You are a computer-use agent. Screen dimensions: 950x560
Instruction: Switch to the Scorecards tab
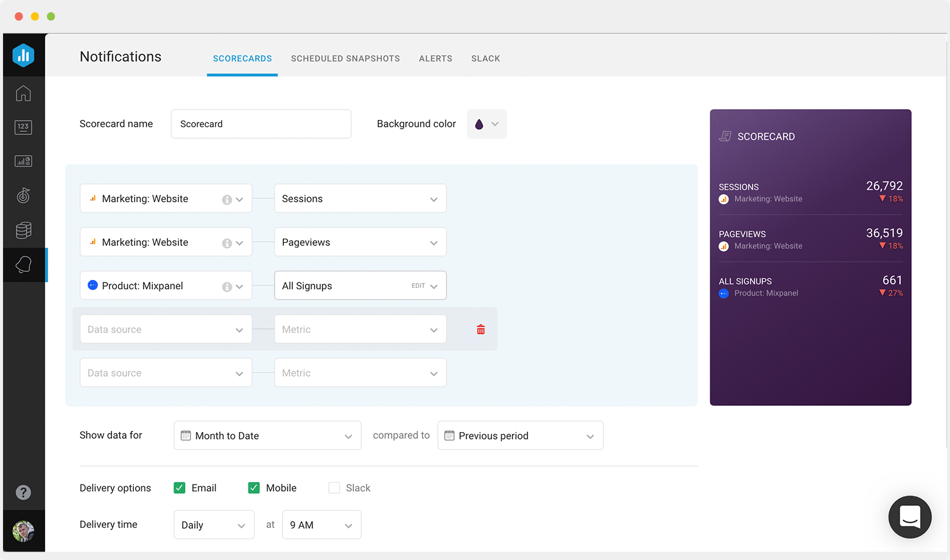(x=242, y=58)
